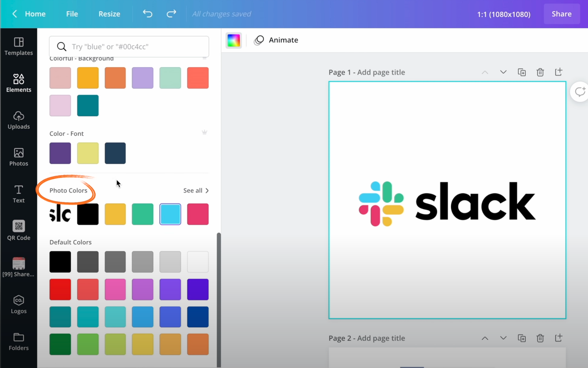Pick black swatch in Photo Colors
The width and height of the screenshot is (588, 368).
88,214
